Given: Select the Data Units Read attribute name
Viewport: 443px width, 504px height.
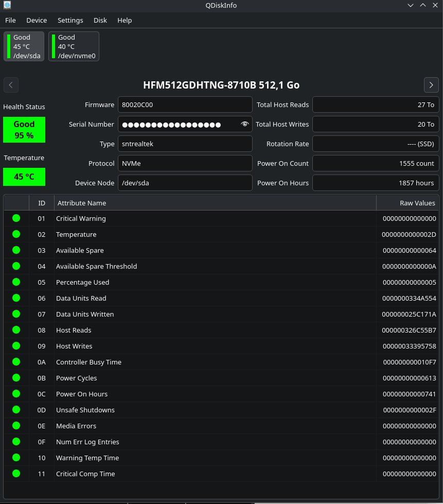Looking at the screenshot, I should [x=81, y=298].
